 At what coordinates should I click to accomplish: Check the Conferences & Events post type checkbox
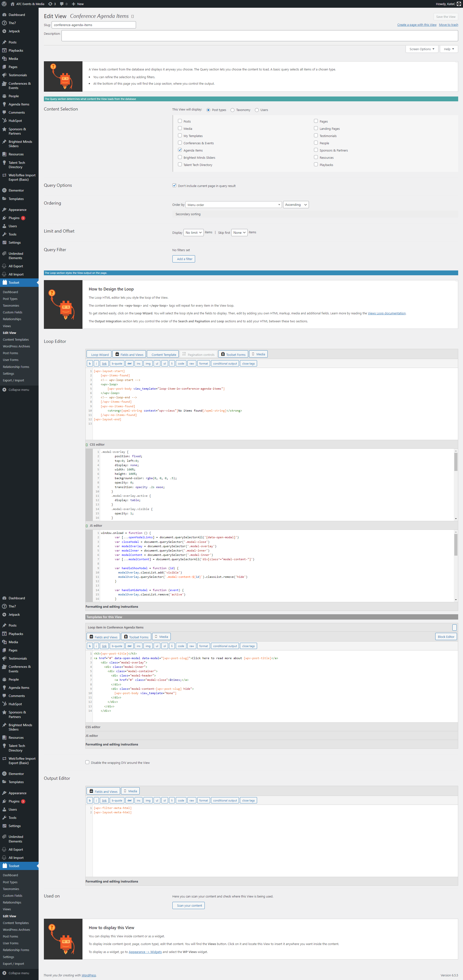pyautogui.click(x=180, y=143)
